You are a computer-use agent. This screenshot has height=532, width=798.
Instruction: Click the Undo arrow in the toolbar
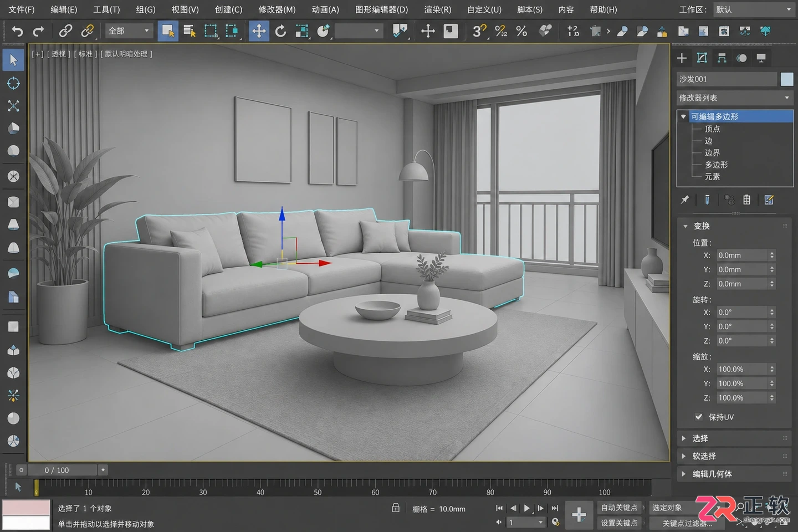18,31
